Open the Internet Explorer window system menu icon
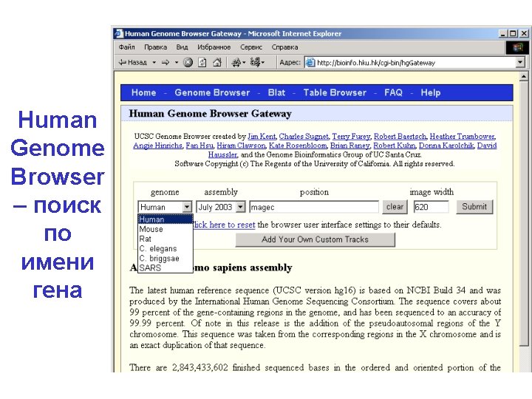Screen dimensions: 532x399 pyautogui.click(x=119, y=33)
